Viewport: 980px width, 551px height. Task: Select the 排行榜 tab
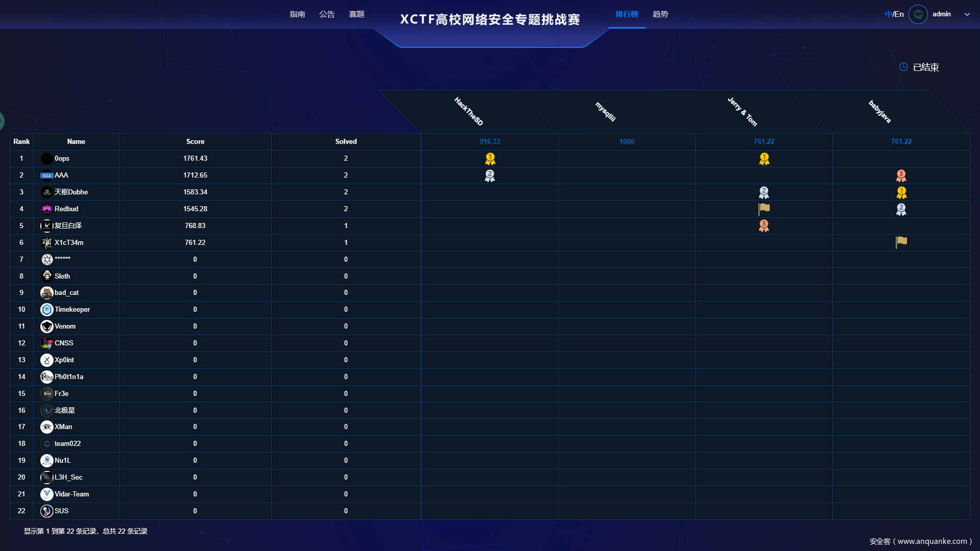pyautogui.click(x=627, y=14)
